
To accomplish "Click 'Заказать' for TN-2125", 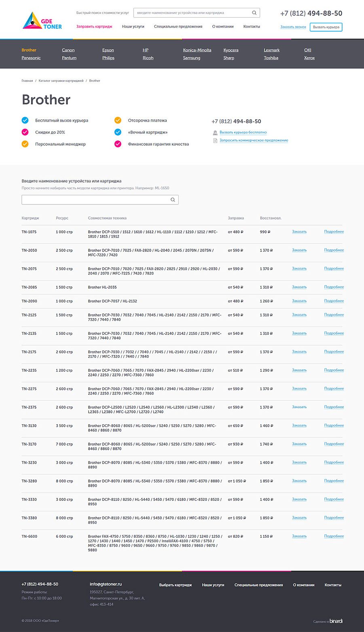I will tap(299, 315).
